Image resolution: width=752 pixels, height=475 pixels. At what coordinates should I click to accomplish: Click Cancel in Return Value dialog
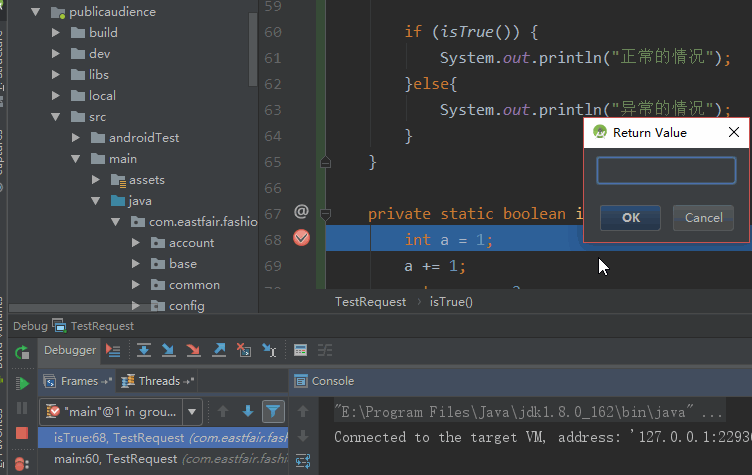pos(703,218)
